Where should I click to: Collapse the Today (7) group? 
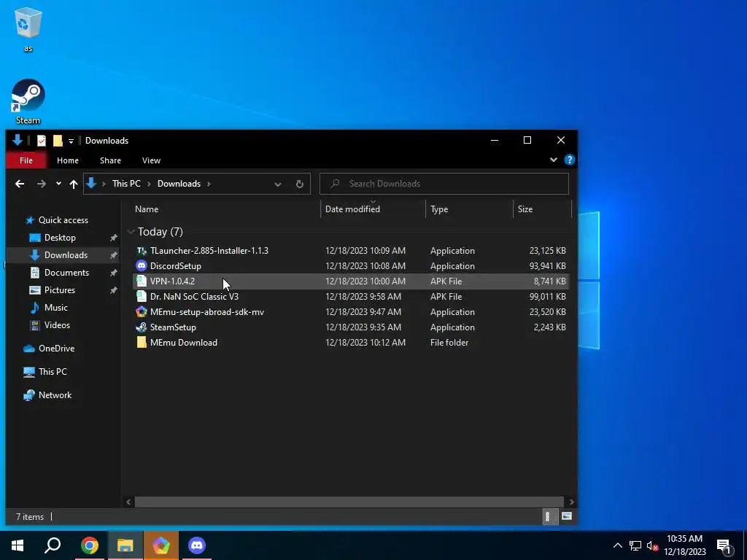coord(131,232)
